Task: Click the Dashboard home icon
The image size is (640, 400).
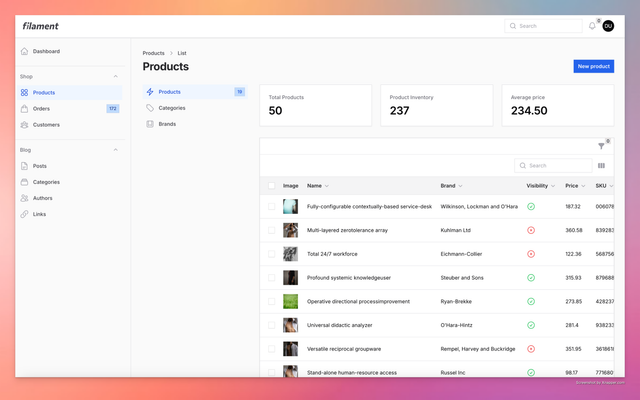Action: [x=24, y=51]
